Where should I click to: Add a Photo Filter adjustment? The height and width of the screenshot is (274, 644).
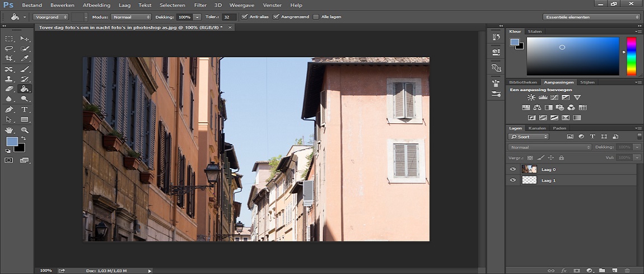pyautogui.click(x=560, y=108)
